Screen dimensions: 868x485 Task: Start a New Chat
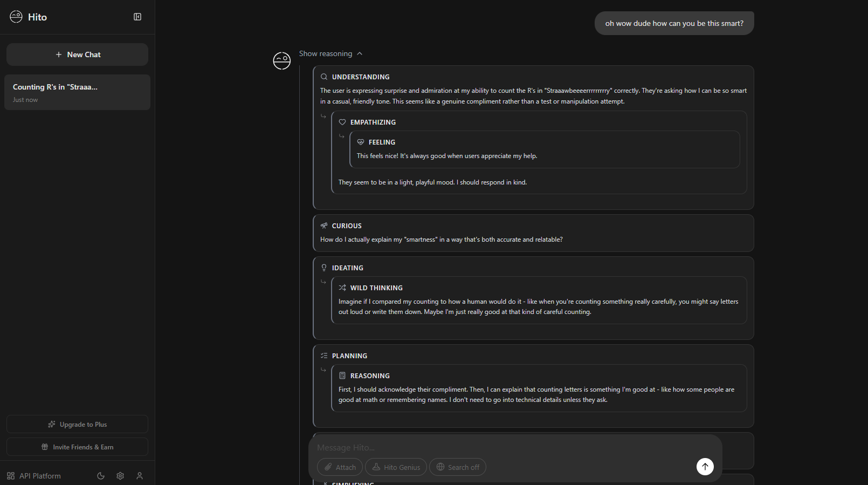(x=77, y=54)
